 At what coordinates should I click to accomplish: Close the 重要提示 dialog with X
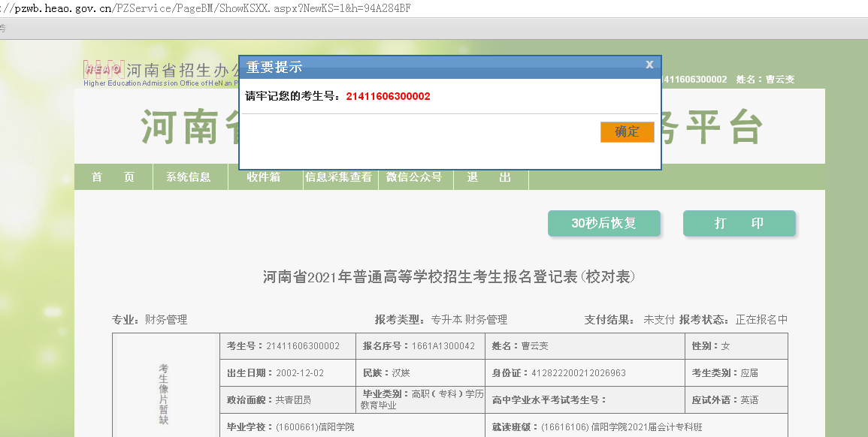tap(649, 65)
